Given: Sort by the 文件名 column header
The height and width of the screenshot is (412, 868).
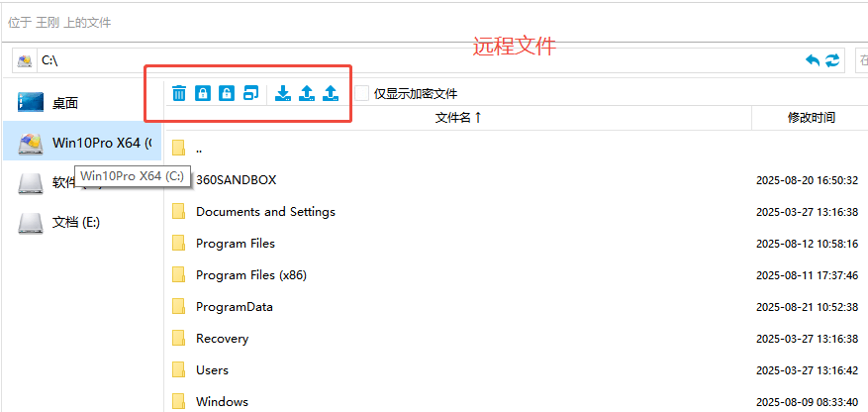Looking at the screenshot, I should (458, 118).
